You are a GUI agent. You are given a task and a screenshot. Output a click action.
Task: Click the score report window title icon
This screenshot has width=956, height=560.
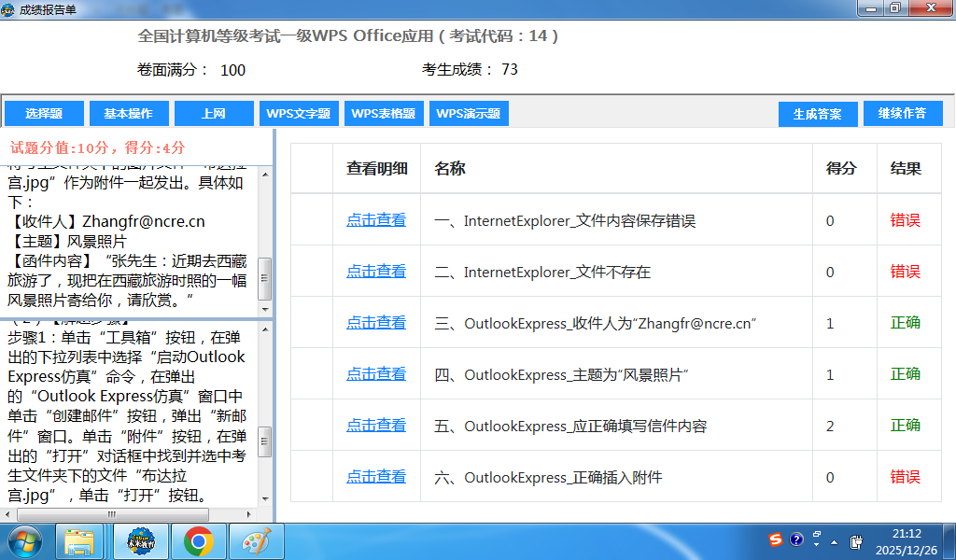pyautogui.click(x=7, y=9)
